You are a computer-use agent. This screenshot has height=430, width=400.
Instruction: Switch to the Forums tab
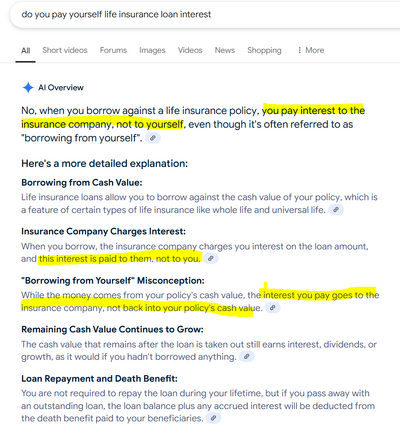(113, 50)
